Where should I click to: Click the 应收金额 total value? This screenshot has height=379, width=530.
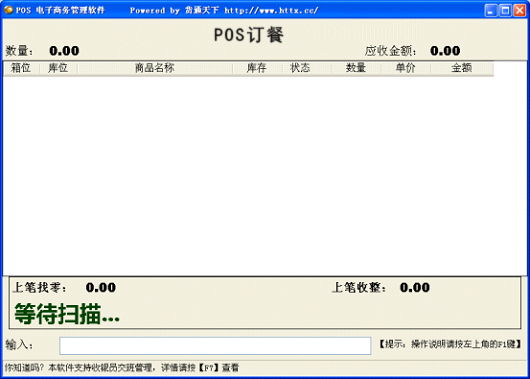[445, 51]
